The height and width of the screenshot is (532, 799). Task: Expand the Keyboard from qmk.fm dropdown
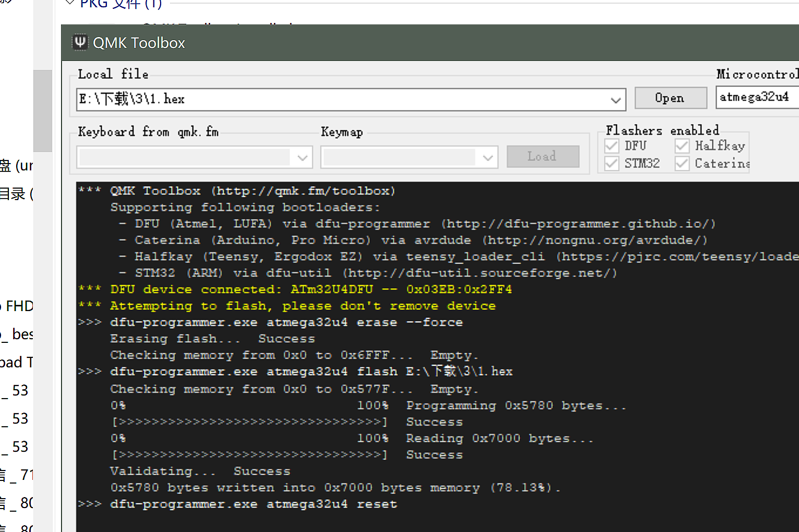point(302,157)
